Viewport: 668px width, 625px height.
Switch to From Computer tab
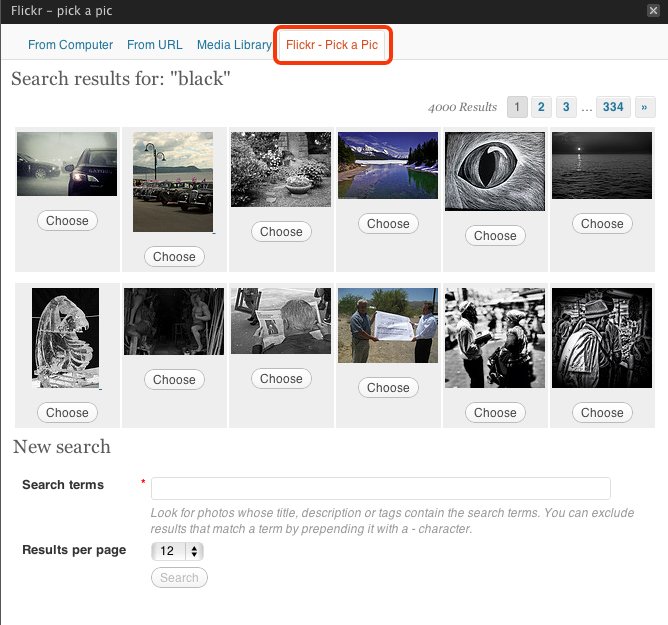point(70,45)
